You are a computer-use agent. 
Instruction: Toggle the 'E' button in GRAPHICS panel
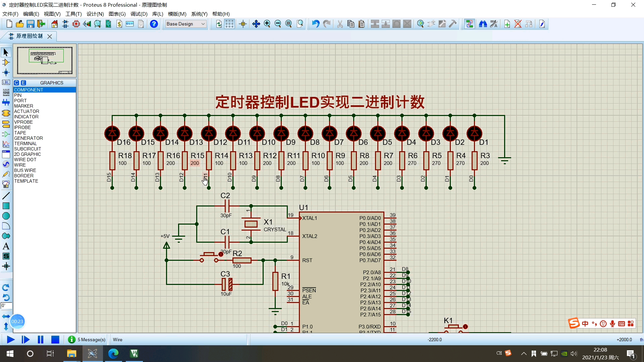click(x=23, y=83)
